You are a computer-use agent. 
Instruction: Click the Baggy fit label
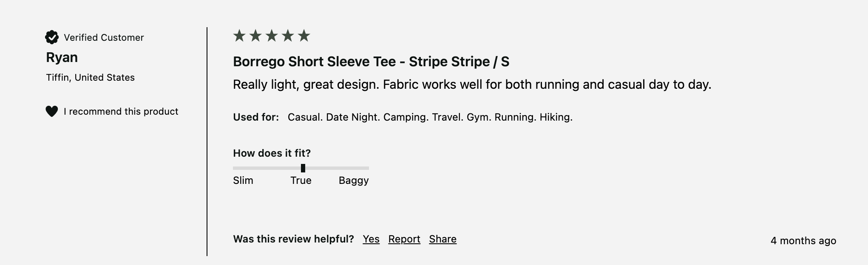click(x=354, y=180)
